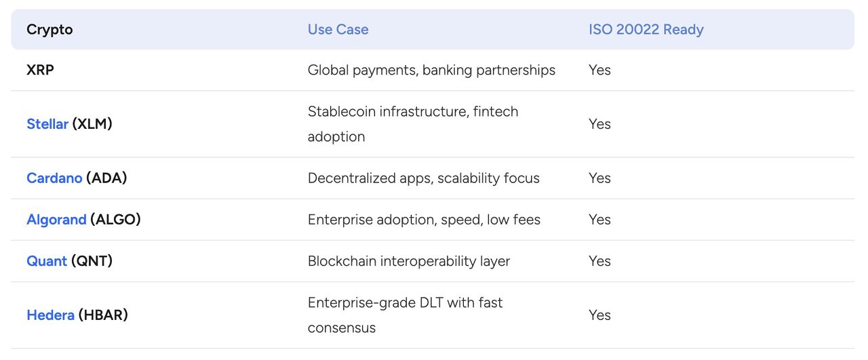868x360 pixels.
Task: Select the XRP cell
Action: (40, 70)
